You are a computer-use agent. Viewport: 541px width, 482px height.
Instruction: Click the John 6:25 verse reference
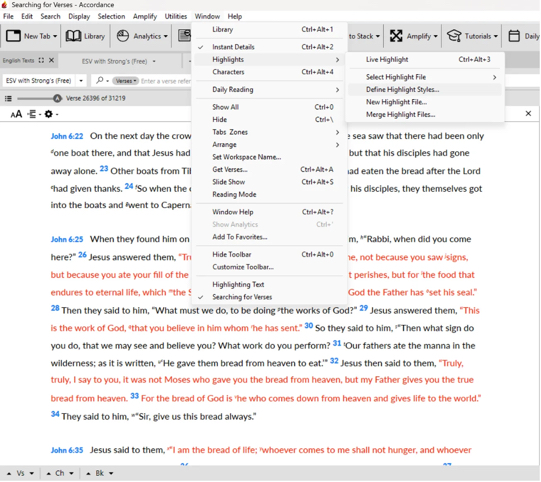[x=67, y=239]
